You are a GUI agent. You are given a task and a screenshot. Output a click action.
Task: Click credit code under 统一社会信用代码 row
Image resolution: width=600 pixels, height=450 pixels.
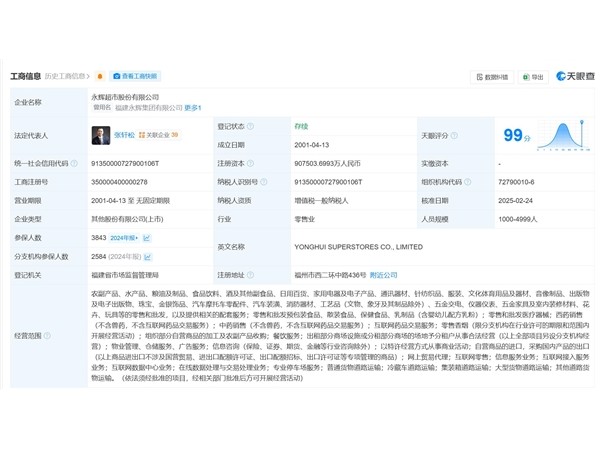(125, 163)
